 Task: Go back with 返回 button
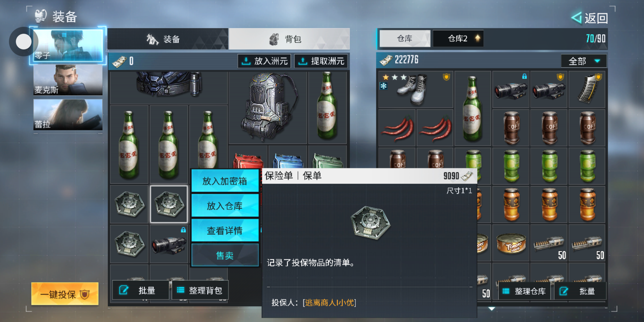click(590, 18)
